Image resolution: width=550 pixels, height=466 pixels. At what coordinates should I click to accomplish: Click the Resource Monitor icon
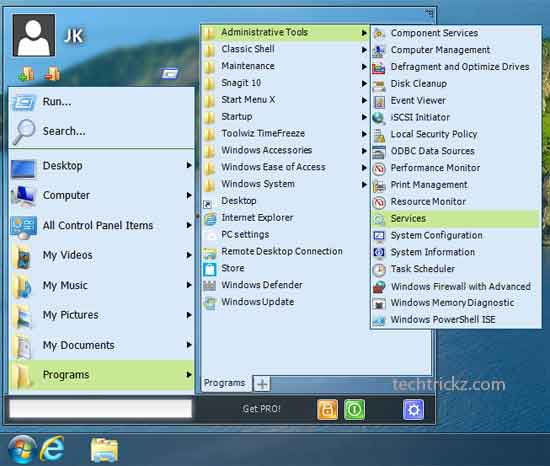pos(379,202)
